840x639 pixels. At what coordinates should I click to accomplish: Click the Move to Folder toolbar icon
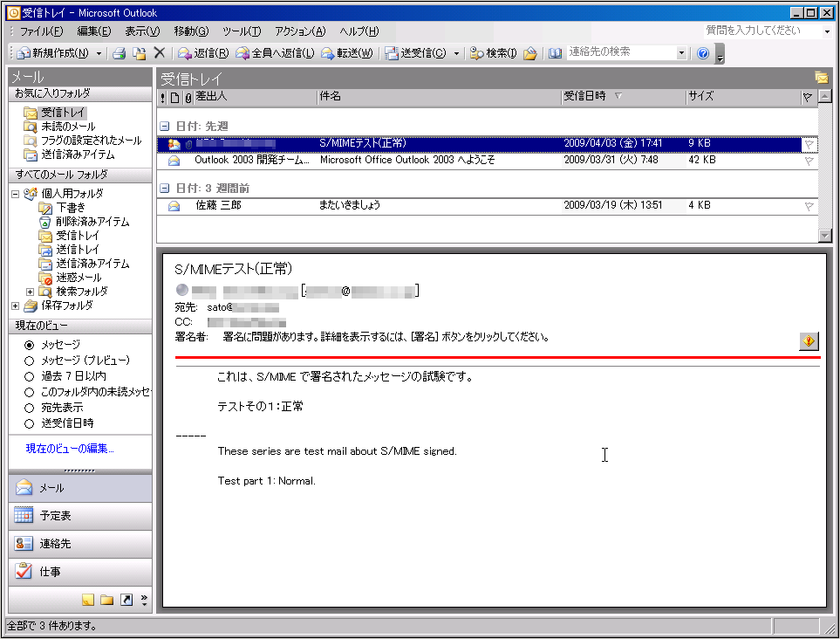[140, 53]
